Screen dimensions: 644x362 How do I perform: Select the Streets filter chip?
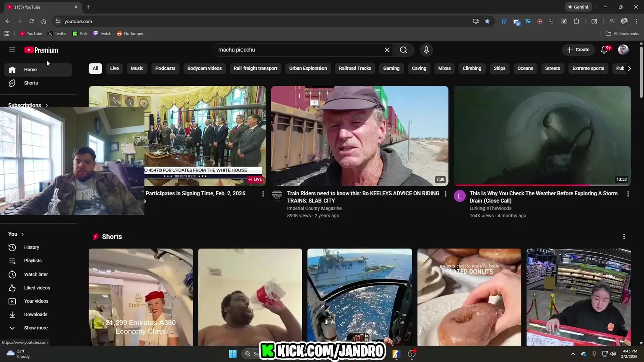pyautogui.click(x=552, y=68)
